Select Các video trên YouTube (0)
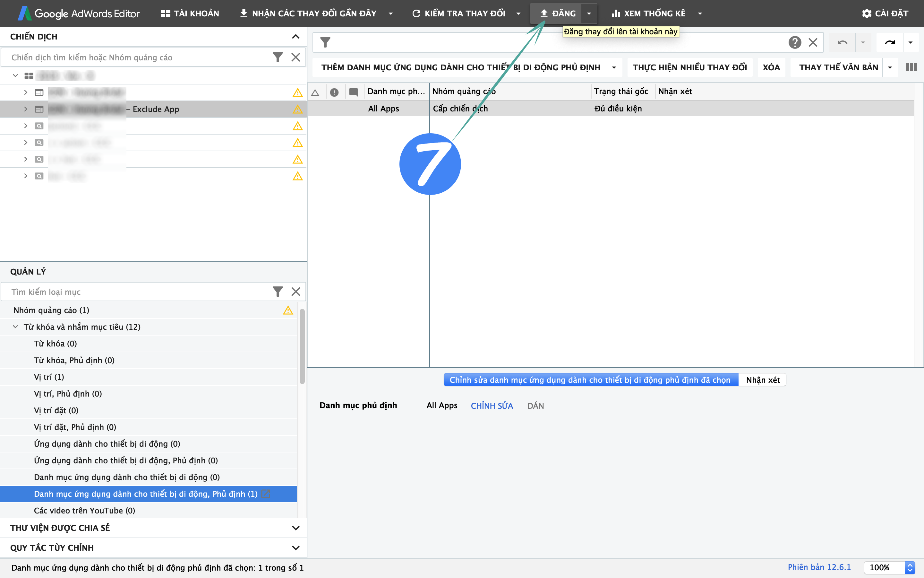The height and width of the screenshot is (578, 924). [148, 511]
